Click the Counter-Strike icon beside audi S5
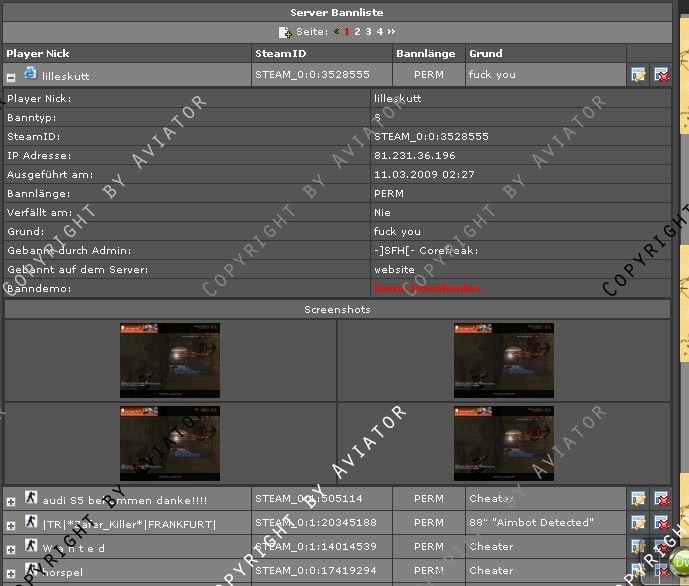This screenshot has height=586, width=689. point(31,497)
